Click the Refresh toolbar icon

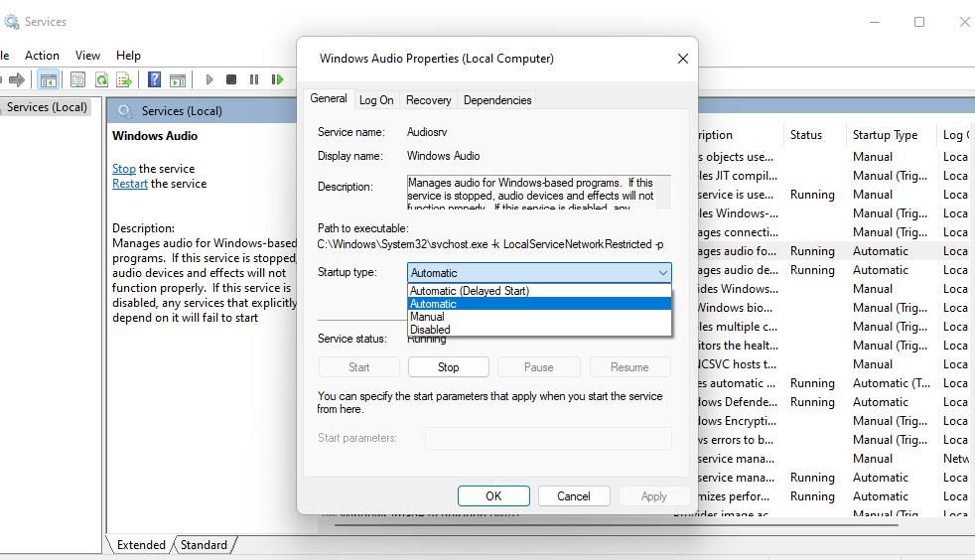(x=101, y=79)
